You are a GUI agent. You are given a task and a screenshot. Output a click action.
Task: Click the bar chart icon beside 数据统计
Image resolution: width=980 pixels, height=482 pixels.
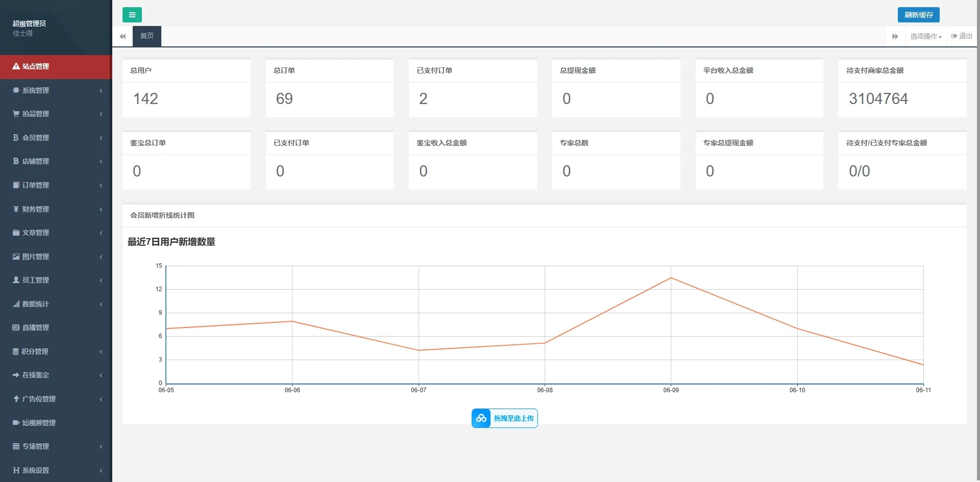pos(16,304)
